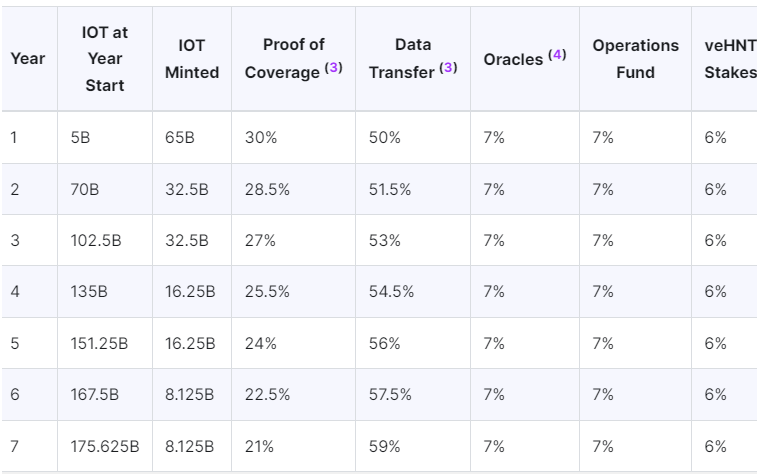Click the 59% Data Transfer cell
764x474 pixels.
(x=384, y=447)
